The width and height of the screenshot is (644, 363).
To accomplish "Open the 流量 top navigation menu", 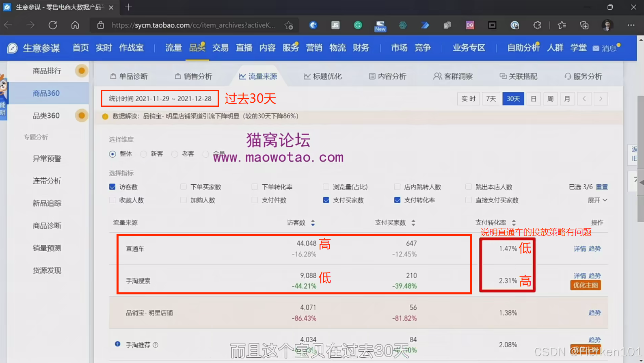I will [173, 48].
